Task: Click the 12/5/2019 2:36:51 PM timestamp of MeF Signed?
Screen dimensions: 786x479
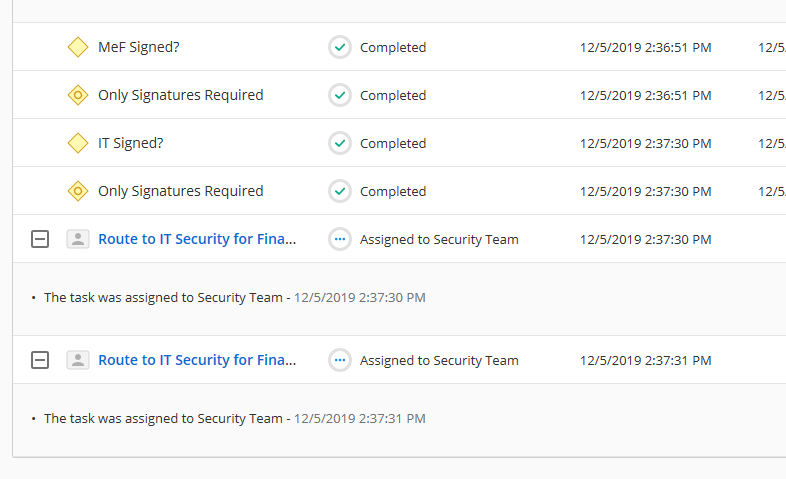Action: pyautogui.click(x=646, y=48)
